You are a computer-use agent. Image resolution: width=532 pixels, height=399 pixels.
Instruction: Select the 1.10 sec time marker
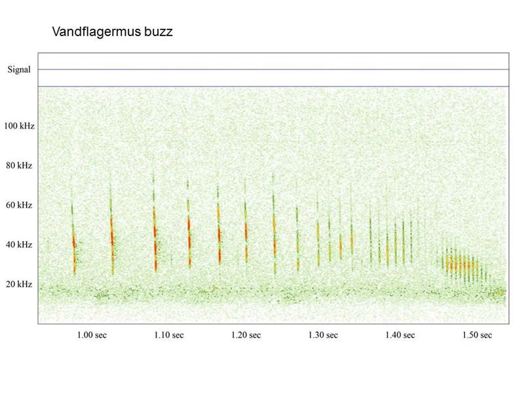pos(169,335)
